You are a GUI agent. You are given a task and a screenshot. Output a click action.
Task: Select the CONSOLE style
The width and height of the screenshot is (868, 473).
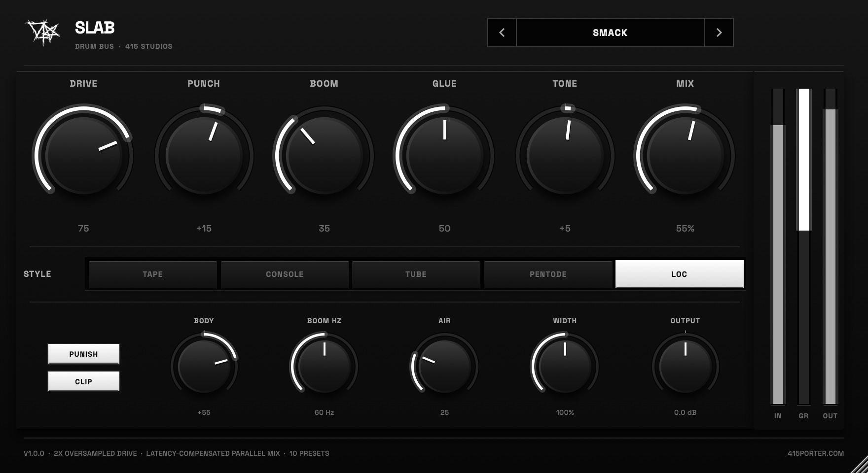(x=285, y=274)
